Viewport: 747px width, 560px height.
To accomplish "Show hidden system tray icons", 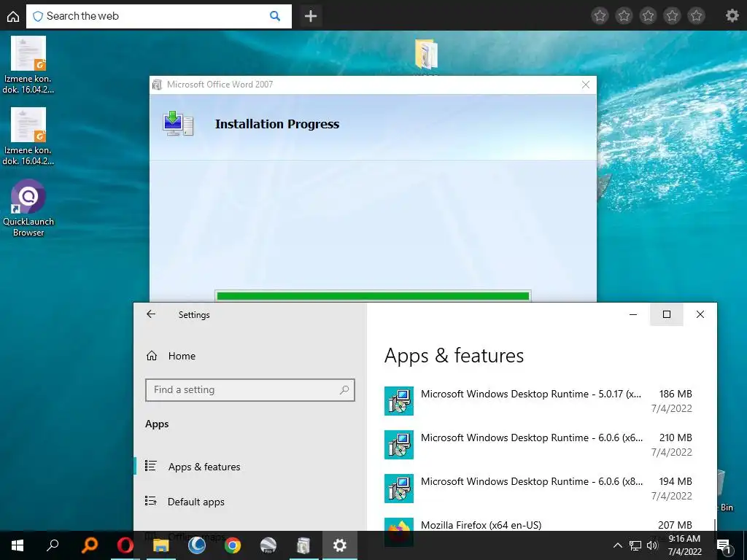I will [x=617, y=545].
